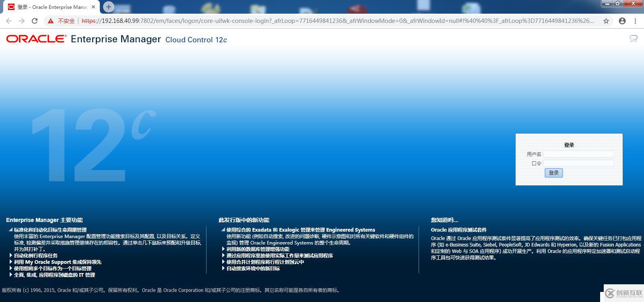
Task: Expand the 自动化例行程序任务 item
Action: pyautogui.click(x=11, y=255)
